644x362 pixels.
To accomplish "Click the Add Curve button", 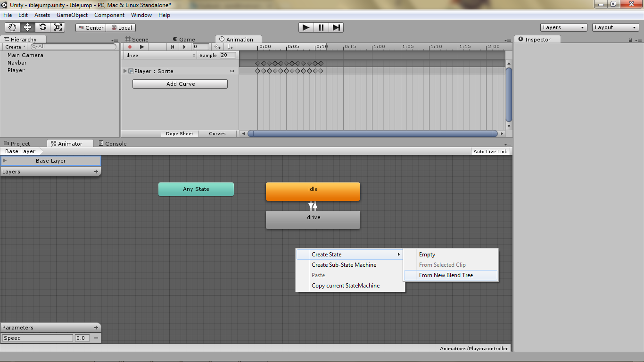I will click(180, 84).
